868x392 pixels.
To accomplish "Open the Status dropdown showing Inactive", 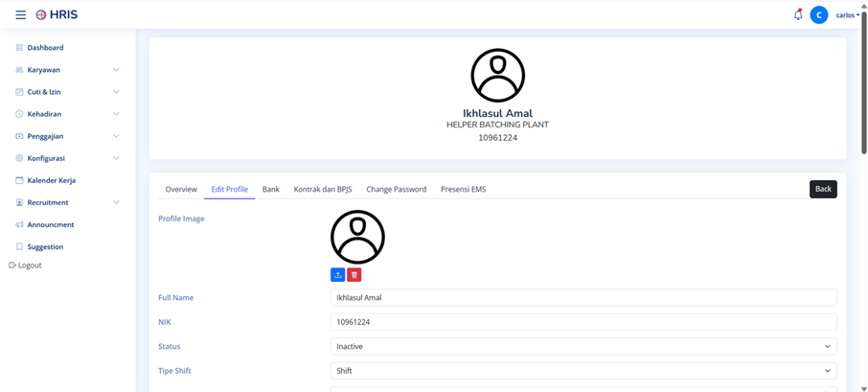I will tap(583, 347).
